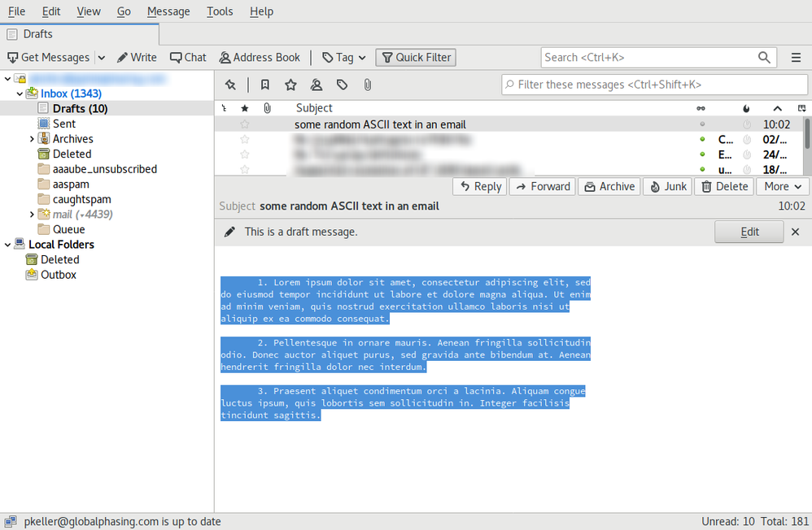
Task: Open the message display options hamburger menu
Action: click(x=797, y=57)
